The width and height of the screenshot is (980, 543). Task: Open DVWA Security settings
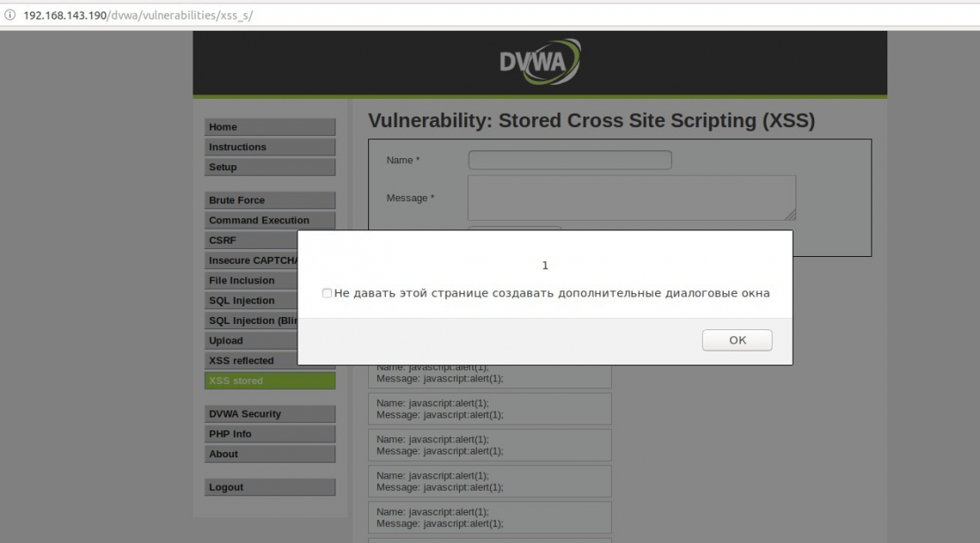(270, 414)
